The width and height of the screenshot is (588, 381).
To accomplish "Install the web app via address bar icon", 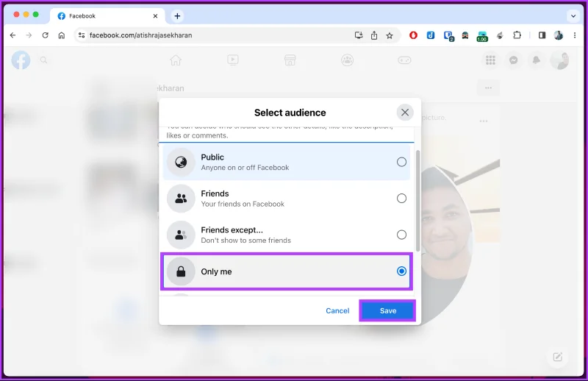I will pyautogui.click(x=359, y=35).
